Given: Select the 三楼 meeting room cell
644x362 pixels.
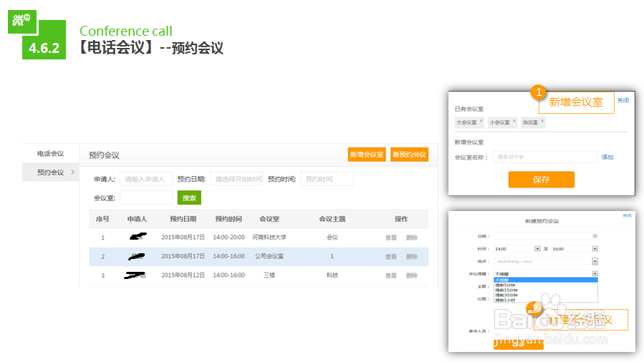Looking at the screenshot, I should [269, 275].
